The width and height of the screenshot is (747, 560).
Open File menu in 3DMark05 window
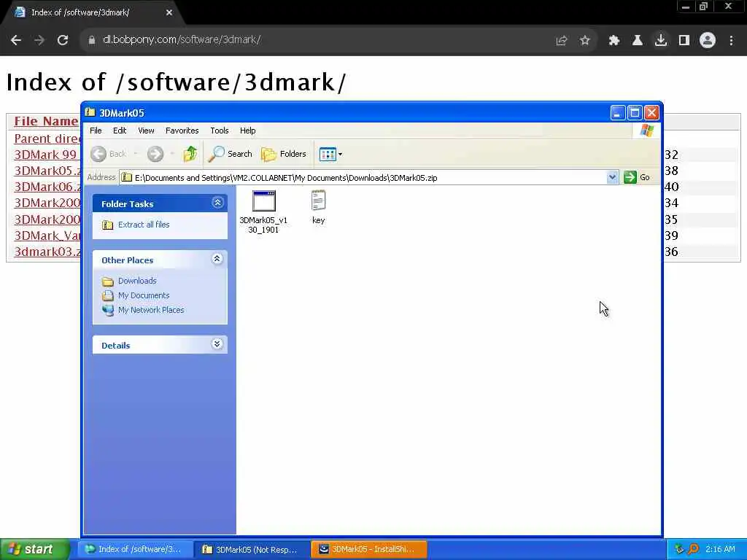tap(96, 131)
